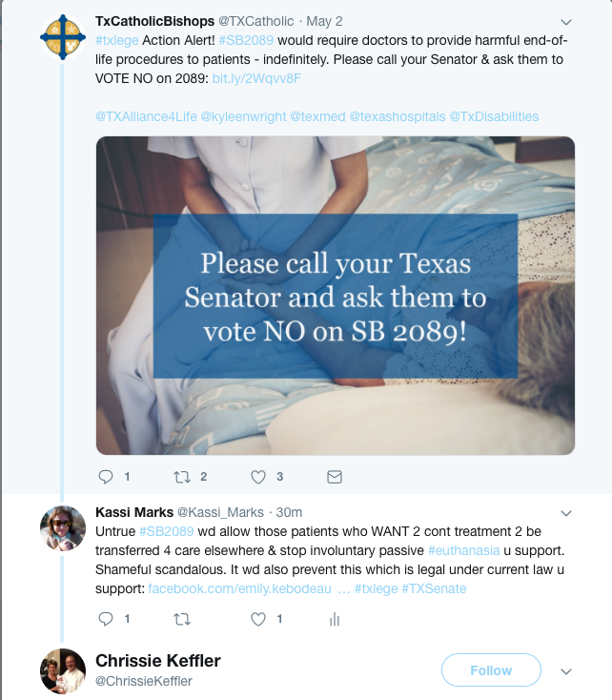Reply to the TxCatholicBishops tweet
This screenshot has width=612, height=700.
tap(106, 476)
